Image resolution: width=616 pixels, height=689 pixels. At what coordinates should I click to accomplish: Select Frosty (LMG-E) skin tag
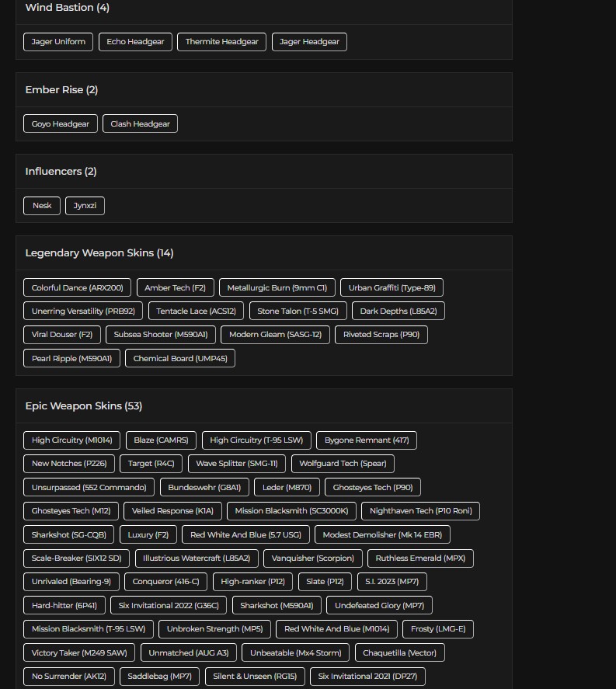click(x=438, y=629)
